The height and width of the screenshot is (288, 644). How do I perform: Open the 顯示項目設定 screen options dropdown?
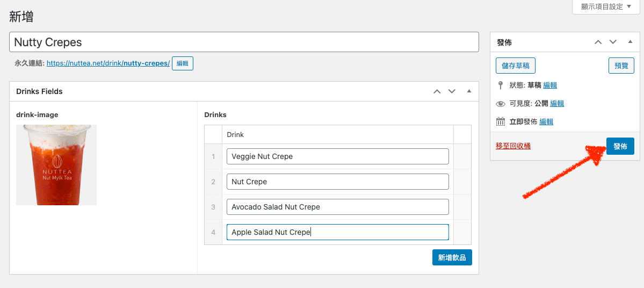click(x=606, y=7)
